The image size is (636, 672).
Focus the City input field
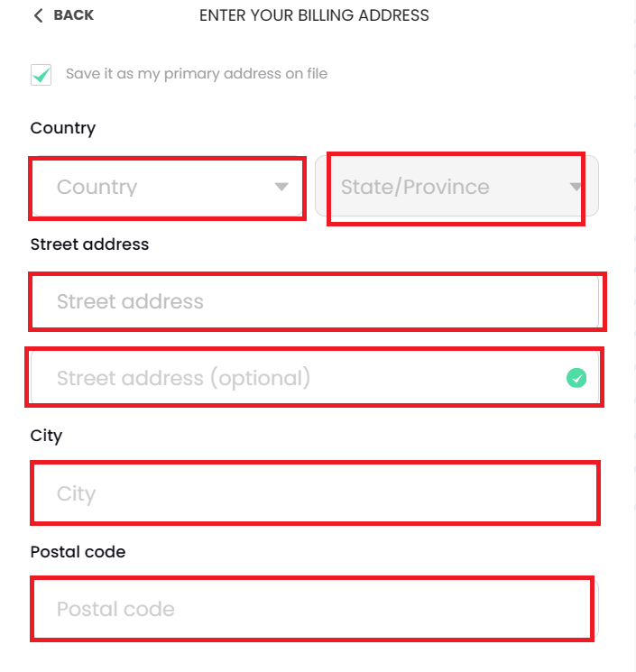[x=316, y=493]
